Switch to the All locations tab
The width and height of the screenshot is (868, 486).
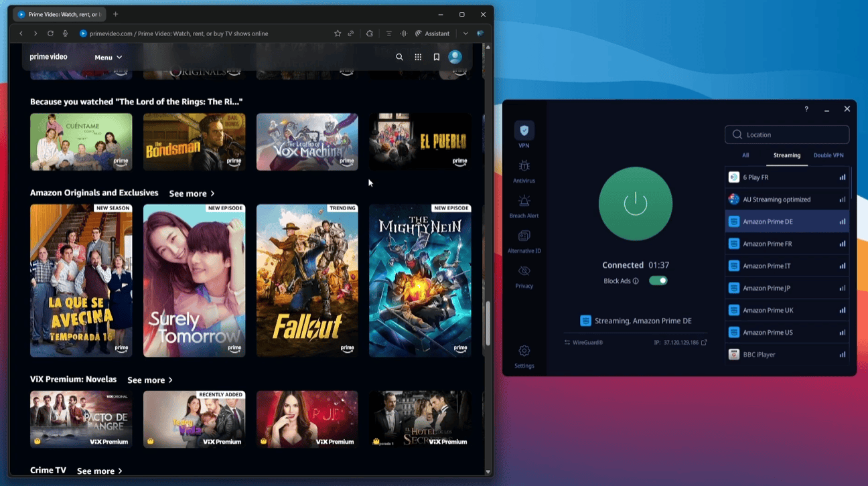click(745, 155)
